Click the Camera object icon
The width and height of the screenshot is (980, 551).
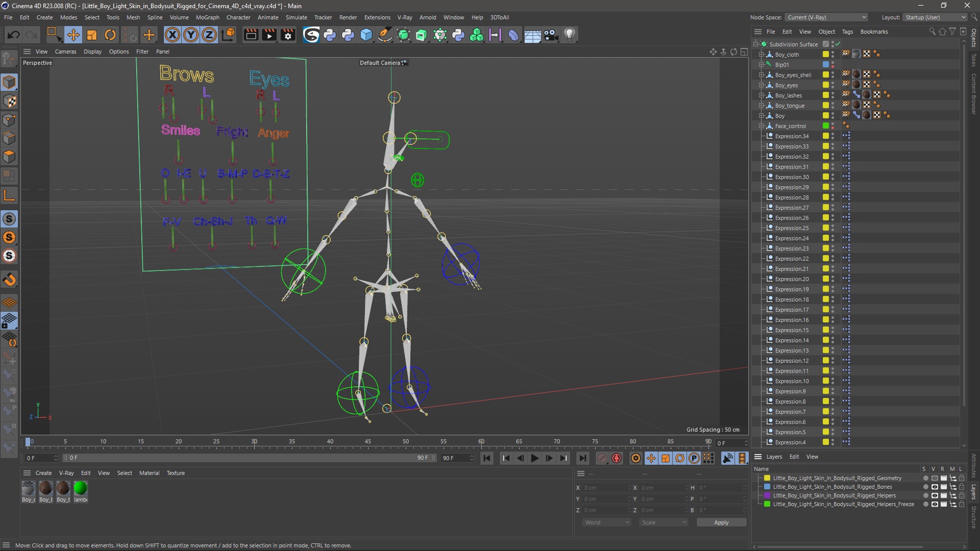(551, 35)
